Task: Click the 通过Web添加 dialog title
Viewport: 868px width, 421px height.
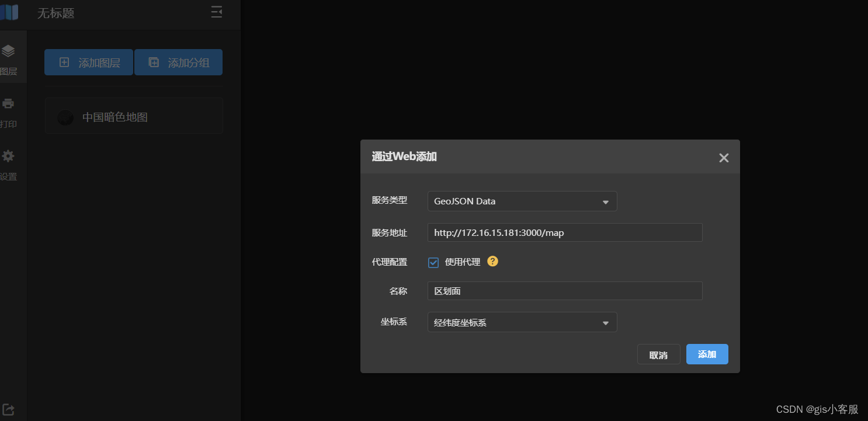Action: tap(404, 156)
